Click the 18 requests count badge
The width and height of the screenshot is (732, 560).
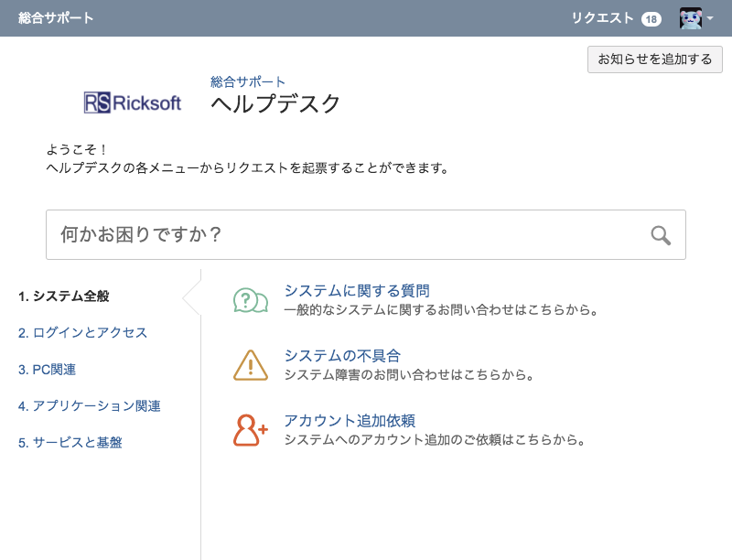651,19
